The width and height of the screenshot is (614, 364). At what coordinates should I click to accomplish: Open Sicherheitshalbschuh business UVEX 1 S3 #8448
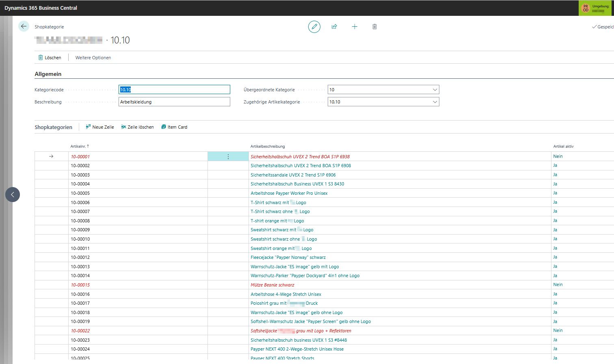[x=299, y=340]
